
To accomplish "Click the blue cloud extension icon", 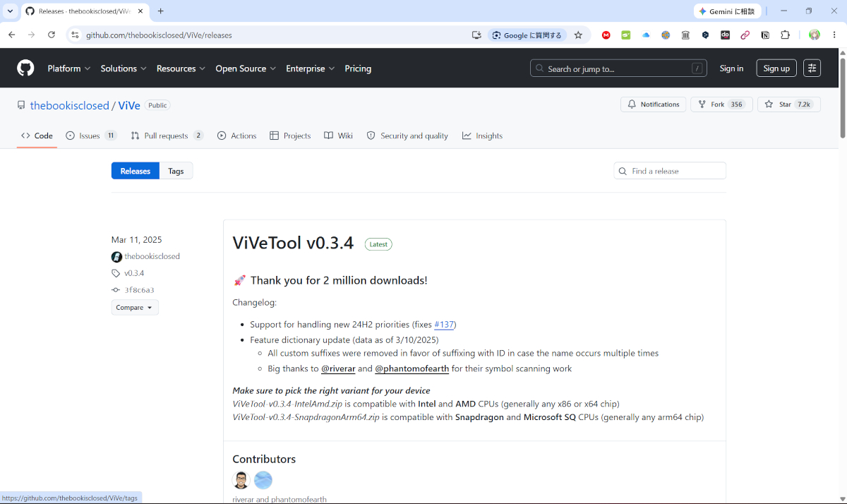I will [x=646, y=35].
